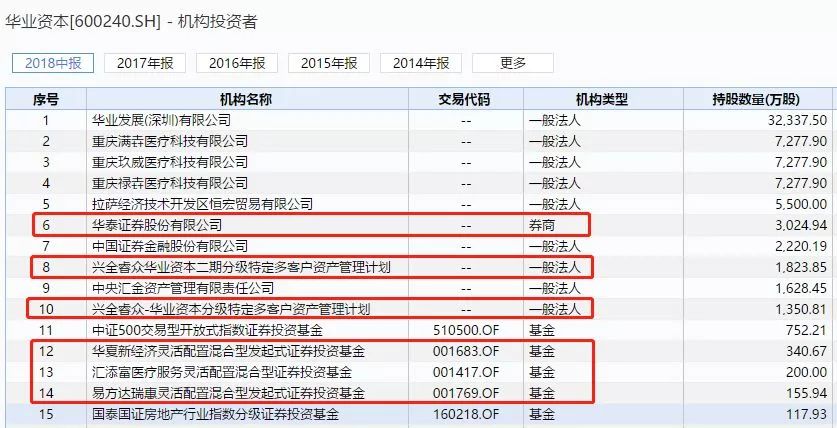
Task: Select the 券商 type cell
Action: tap(542, 225)
